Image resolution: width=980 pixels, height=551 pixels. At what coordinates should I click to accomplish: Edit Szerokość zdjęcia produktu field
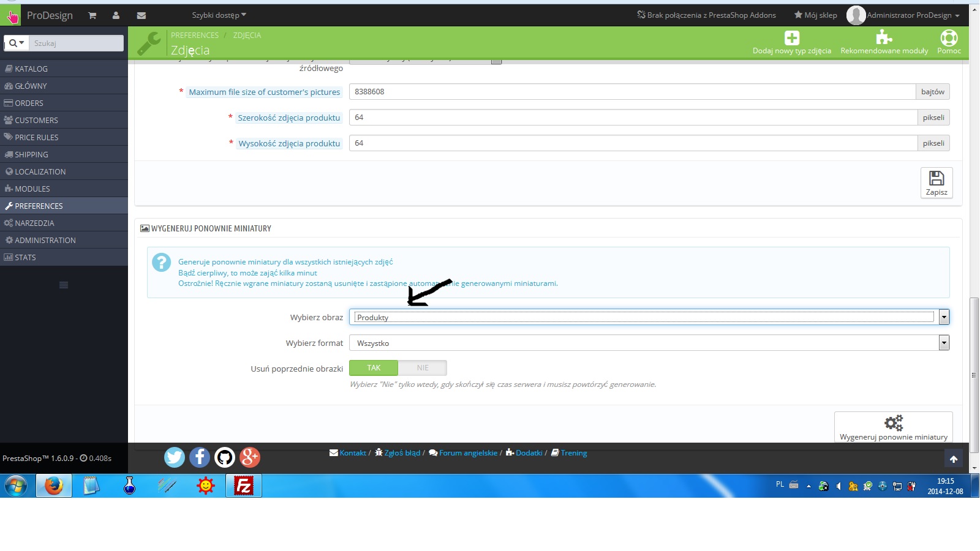[x=633, y=118]
